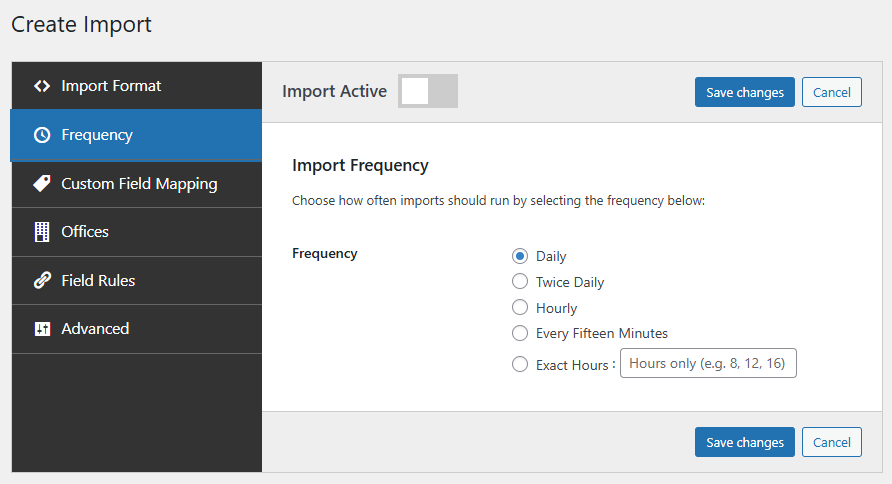Go to the Field Rules tab
Image resolution: width=892 pixels, height=484 pixels.
point(98,281)
